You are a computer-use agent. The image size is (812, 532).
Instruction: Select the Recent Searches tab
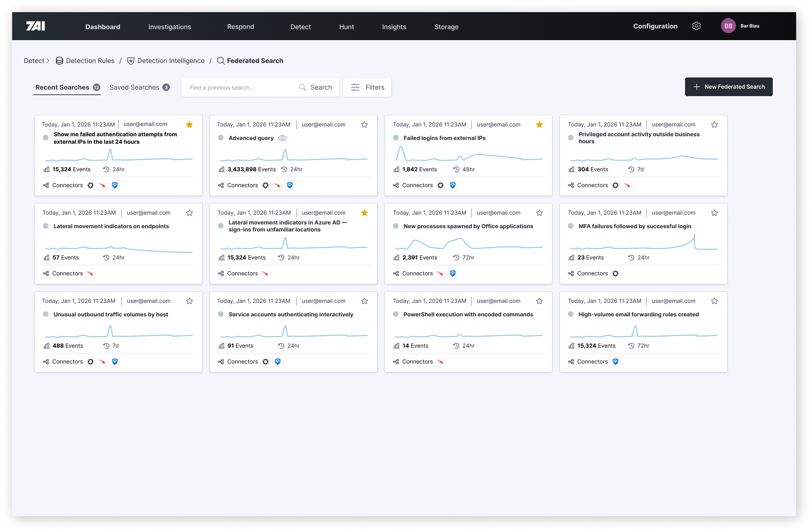click(68, 87)
